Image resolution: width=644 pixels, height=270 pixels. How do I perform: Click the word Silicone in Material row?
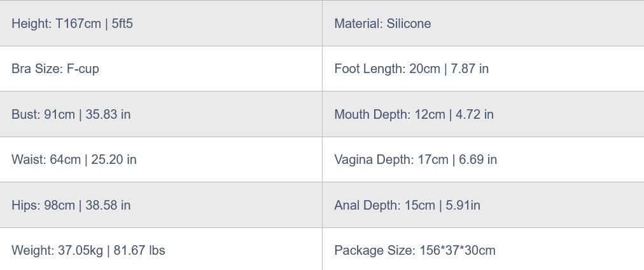tap(409, 24)
